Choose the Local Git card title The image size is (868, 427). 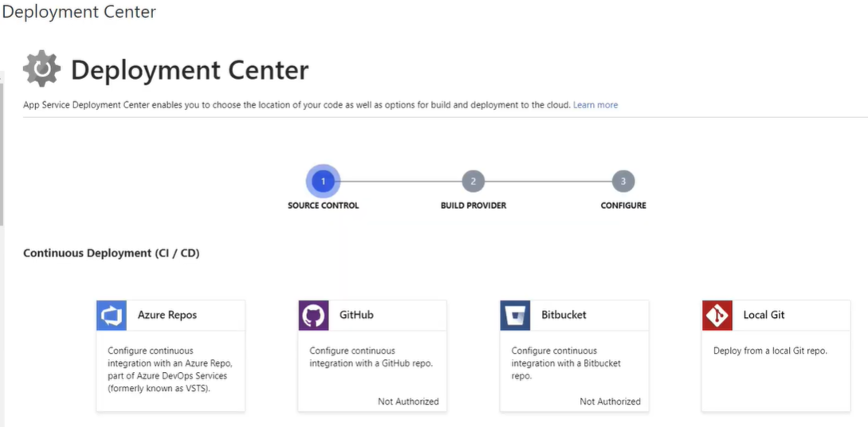(x=764, y=315)
